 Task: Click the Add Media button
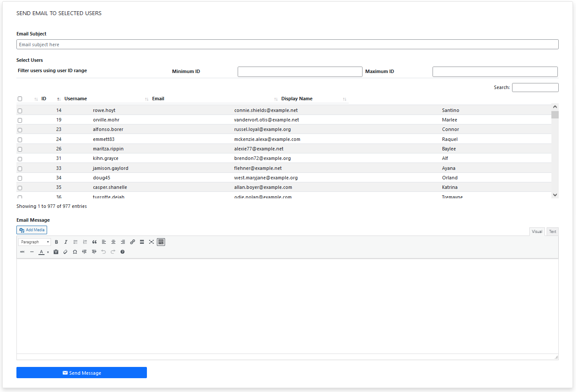pyautogui.click(x=32, y=230)
